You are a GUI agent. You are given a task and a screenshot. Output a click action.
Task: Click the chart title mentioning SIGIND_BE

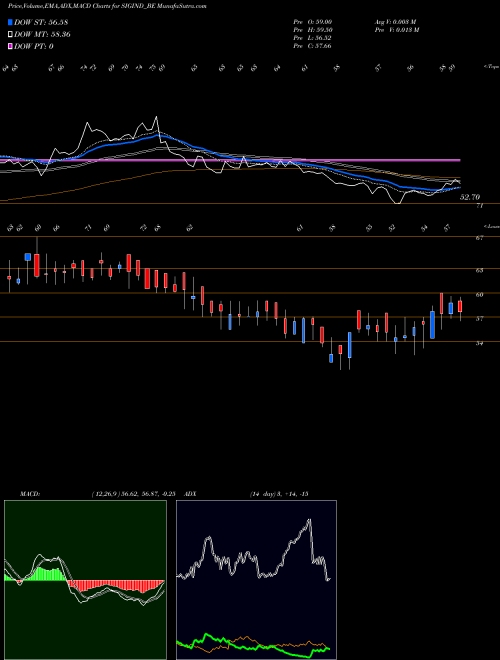pyautogui.click(x=107, y=6)
